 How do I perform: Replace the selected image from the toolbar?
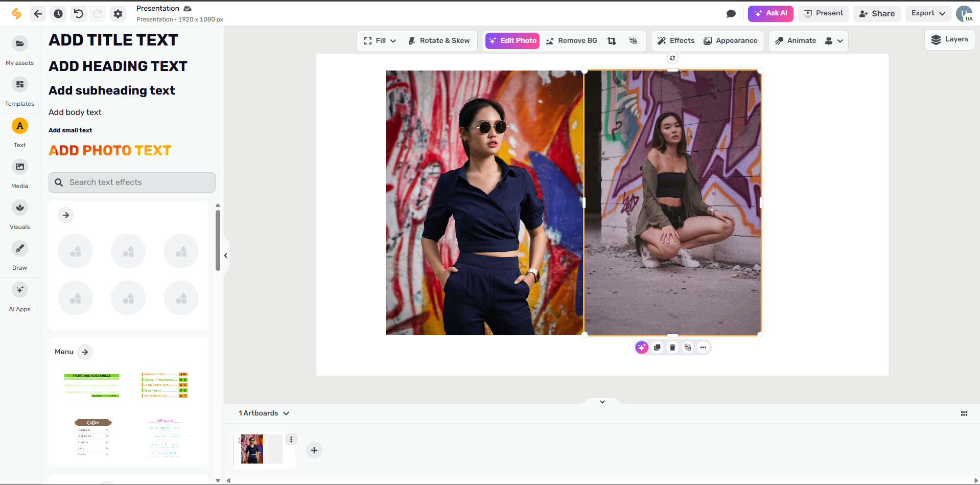click(x=633, y=40)
